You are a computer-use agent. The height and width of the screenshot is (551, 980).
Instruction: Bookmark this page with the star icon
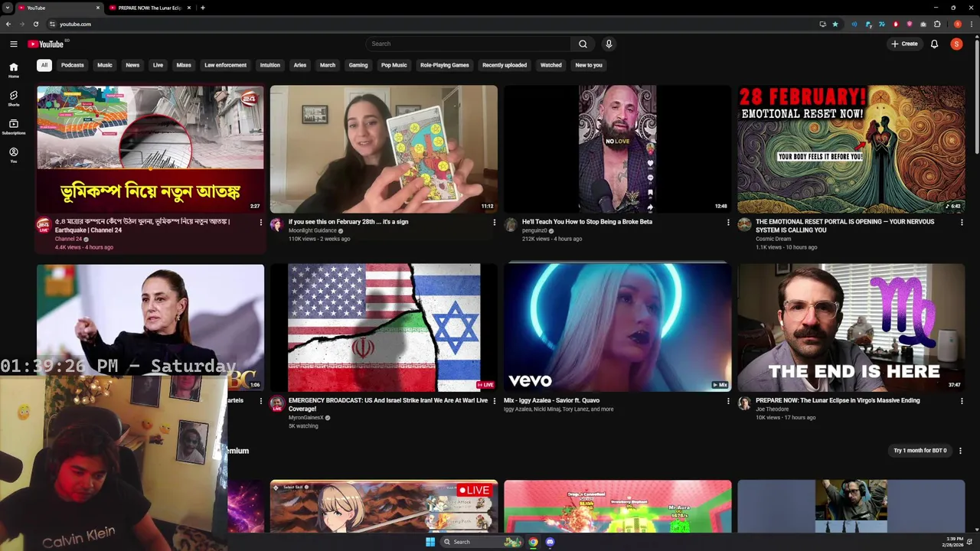(835, 24)
